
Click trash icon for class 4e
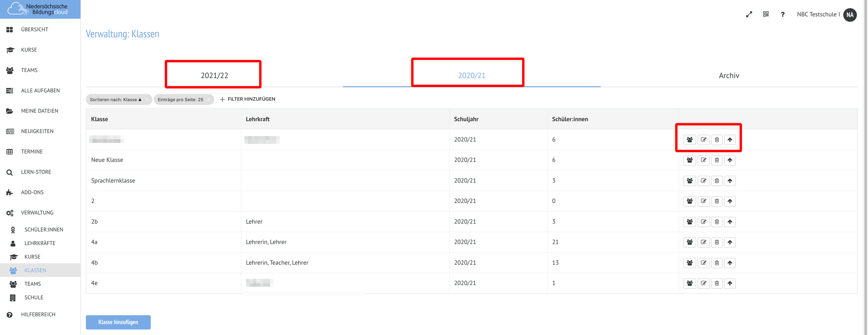[x=717, y=283]
